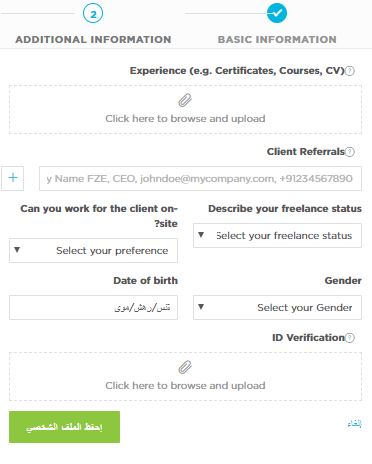Click the Date of birth input field

[93, 307]
